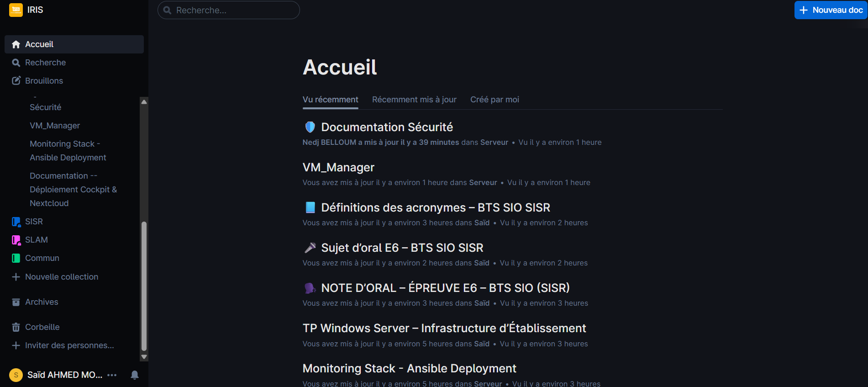Viewport: 868px width, 387px height.
Task: Open Corbeille via the trash icon
Action: (x=16, y=327)
